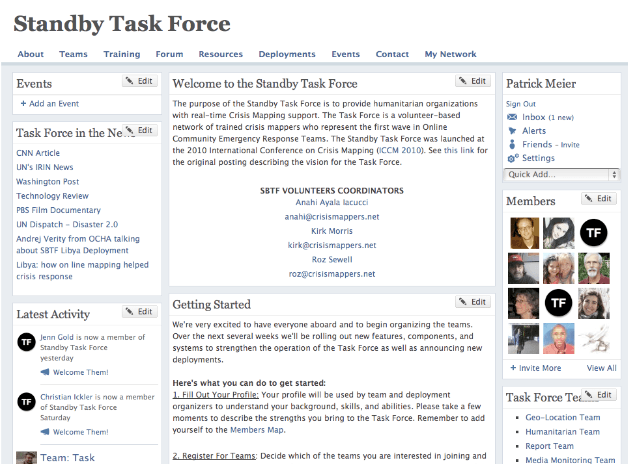The width and height of the screenshot is (628, 464).
Task: Open Settings via the gear icon
Action: coord(513,158)
